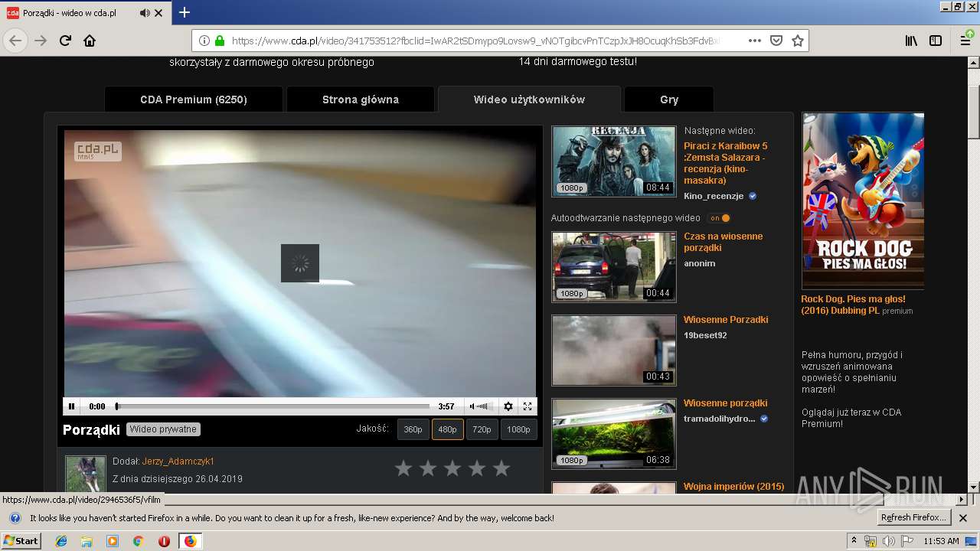Image resolution: width=980 pixels, height=551 pixels.
Task: Click the uploader's dog avatar
Action: (x=85, y=474)
